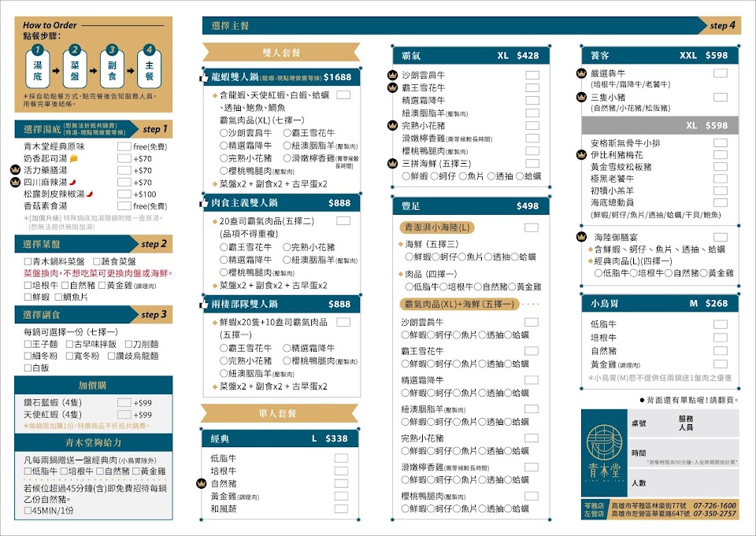This screenshot has width=756, height=536.
Task: Click the step 3 副食 jar icon
Action: click(112, 67)
